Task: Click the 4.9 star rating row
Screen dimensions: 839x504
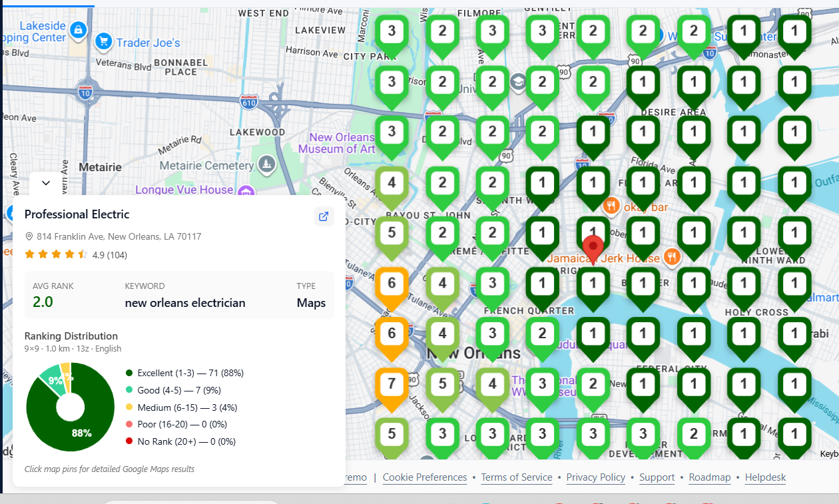Action: [x=76, y=254]
